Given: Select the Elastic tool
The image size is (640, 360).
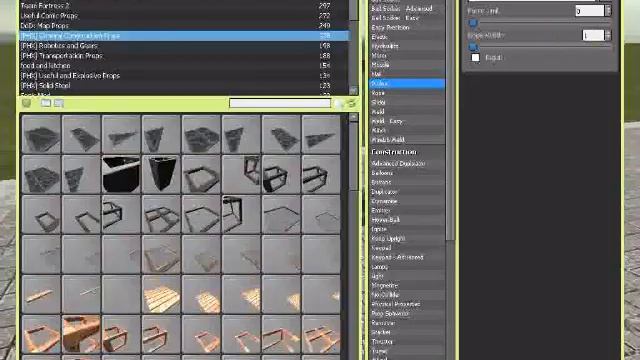Looking at the screenshot, I should [x=407, y=37].
